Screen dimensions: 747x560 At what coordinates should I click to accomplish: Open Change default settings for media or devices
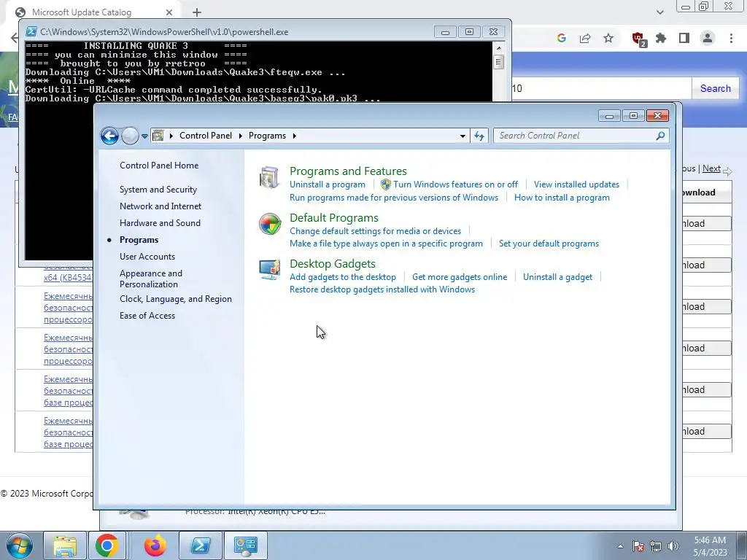tap(376, 231)
